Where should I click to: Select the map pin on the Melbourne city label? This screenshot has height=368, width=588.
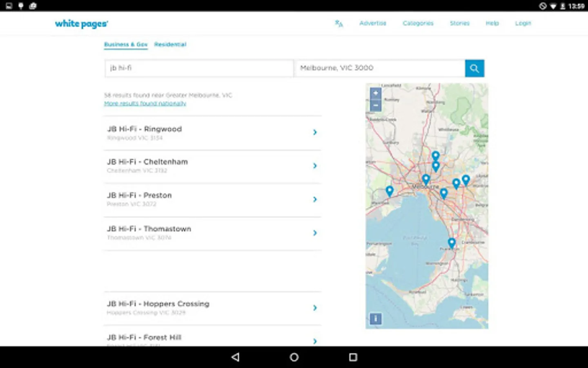426,180
